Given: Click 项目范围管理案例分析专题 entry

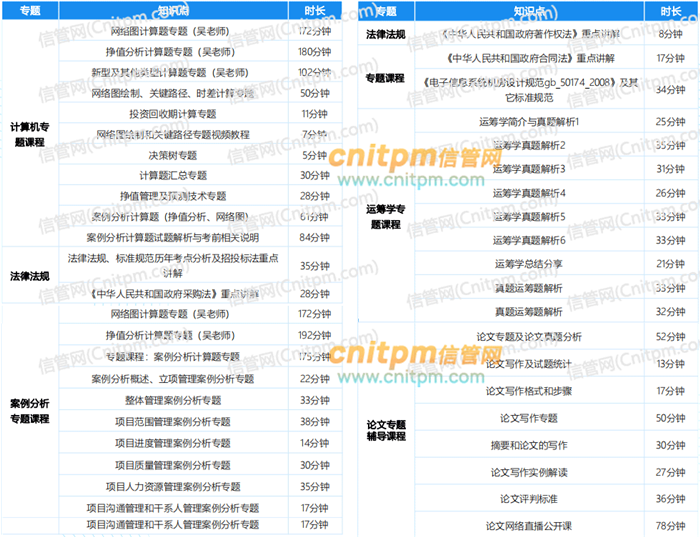Looking at the screenshot, I should (x=172, y=421).
